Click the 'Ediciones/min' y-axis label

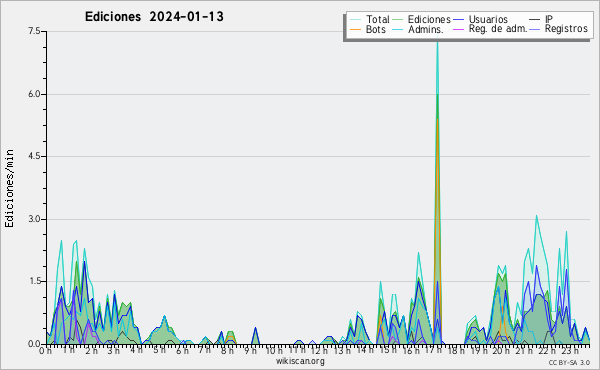pos(9,188)
